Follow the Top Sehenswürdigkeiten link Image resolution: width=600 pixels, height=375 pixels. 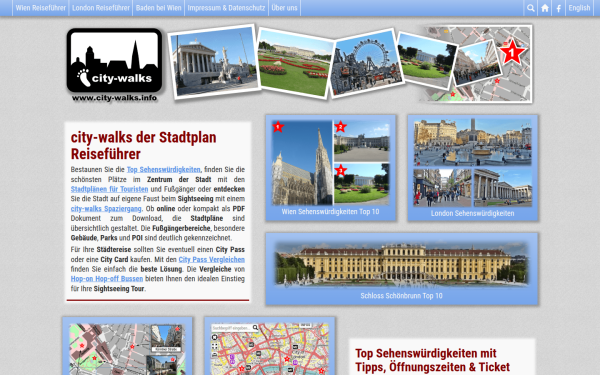163,170
